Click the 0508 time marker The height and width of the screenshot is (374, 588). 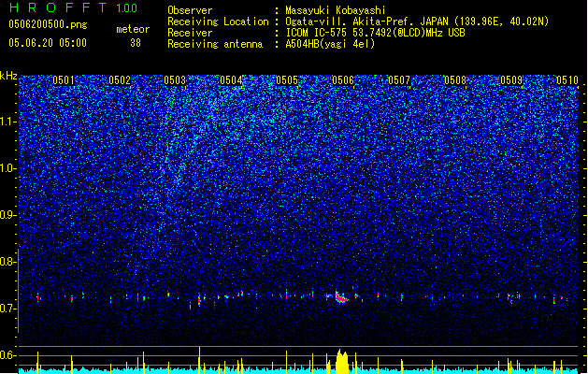[x=455, y=80]
